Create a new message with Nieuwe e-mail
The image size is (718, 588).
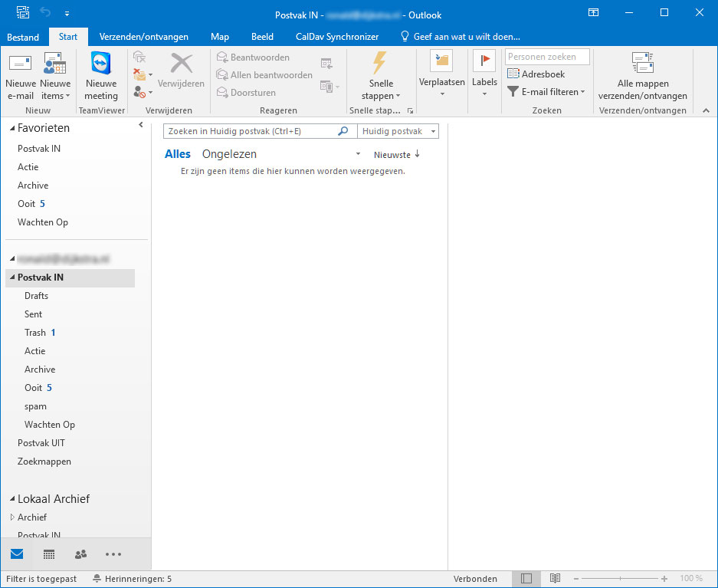tap(21, 76)
